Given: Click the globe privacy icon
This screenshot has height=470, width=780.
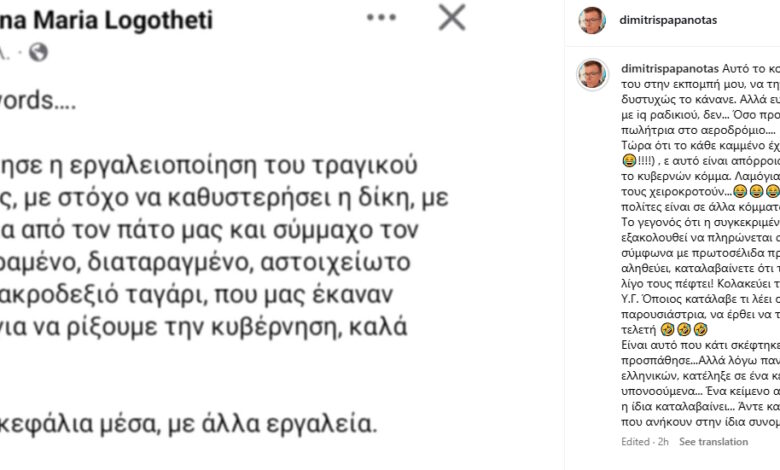Looking at the screenshot, I should point(39,54).
